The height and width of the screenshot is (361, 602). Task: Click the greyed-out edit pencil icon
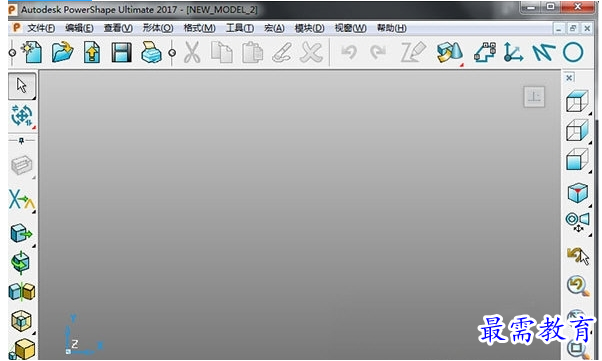(x=413, y=52)
